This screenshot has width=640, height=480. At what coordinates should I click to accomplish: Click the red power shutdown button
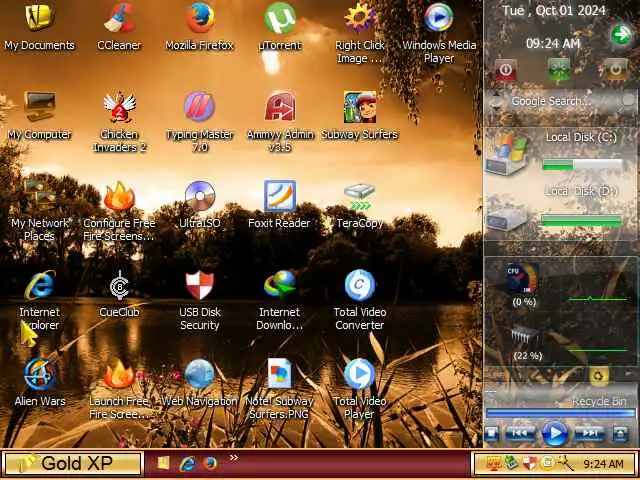tap(506, 69)
